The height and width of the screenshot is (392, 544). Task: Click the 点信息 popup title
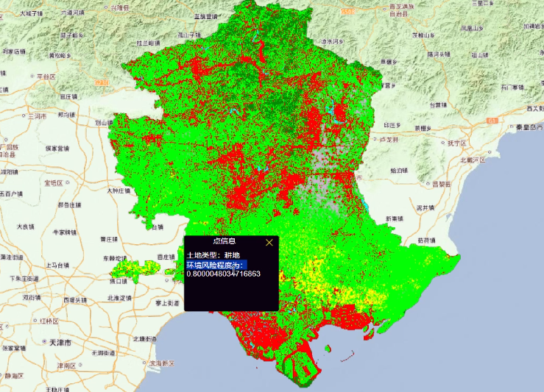coord(224,241)
